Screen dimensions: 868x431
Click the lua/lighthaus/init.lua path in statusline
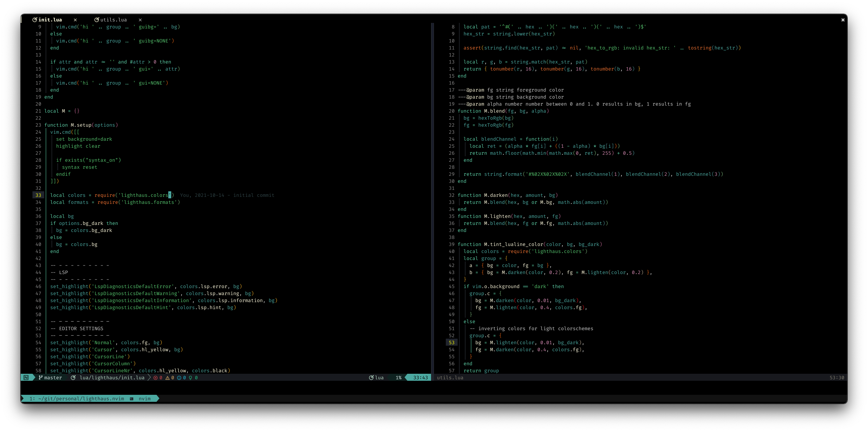[x=112, y=377]
